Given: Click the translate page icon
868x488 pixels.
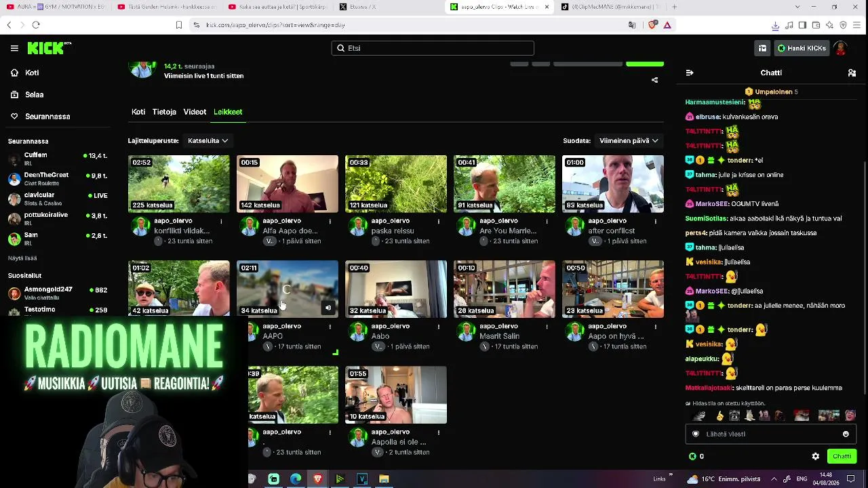Looking at the screenshot, I should click(632, 25).
